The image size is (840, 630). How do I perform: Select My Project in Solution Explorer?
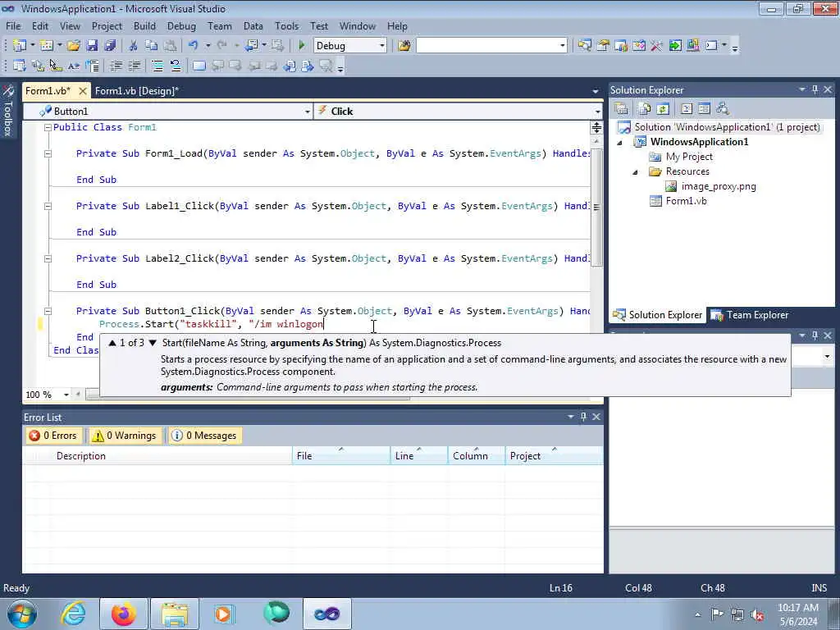(x=689, y=157)
